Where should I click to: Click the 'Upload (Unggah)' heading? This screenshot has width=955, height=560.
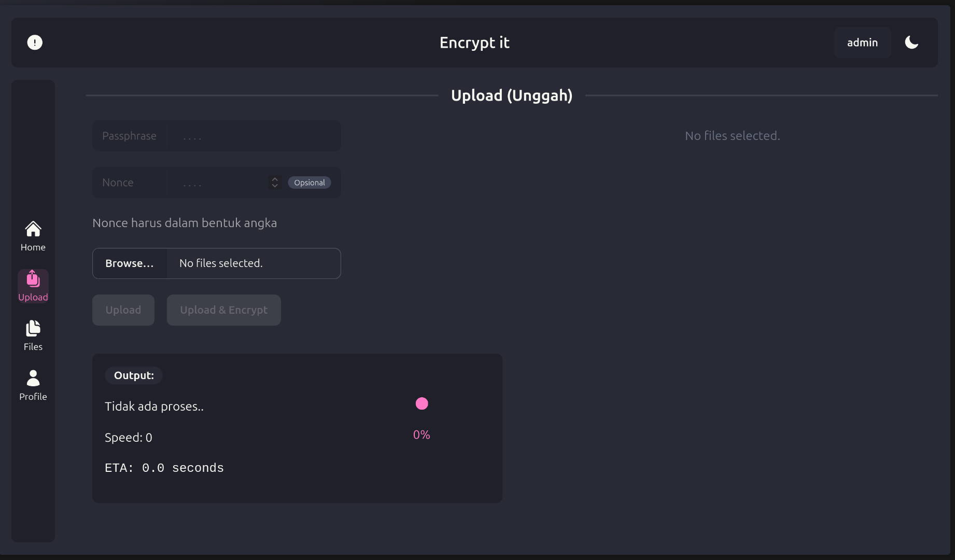coord(512,95)
